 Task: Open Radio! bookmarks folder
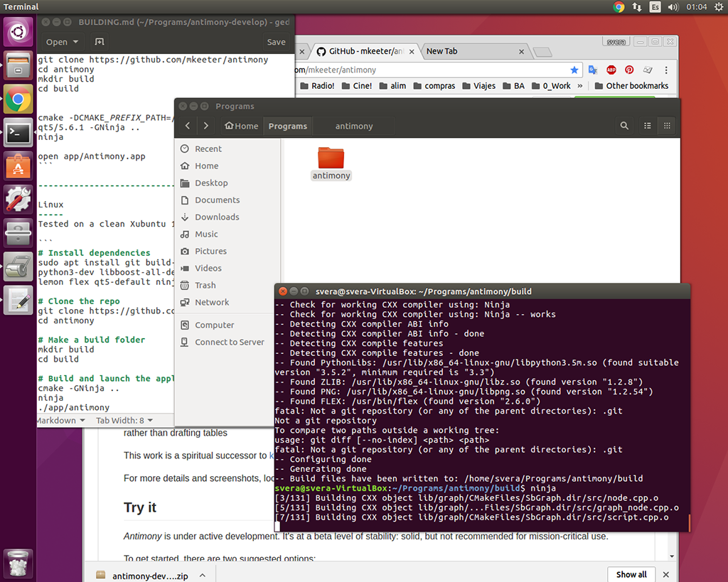[x=317, y=86]
